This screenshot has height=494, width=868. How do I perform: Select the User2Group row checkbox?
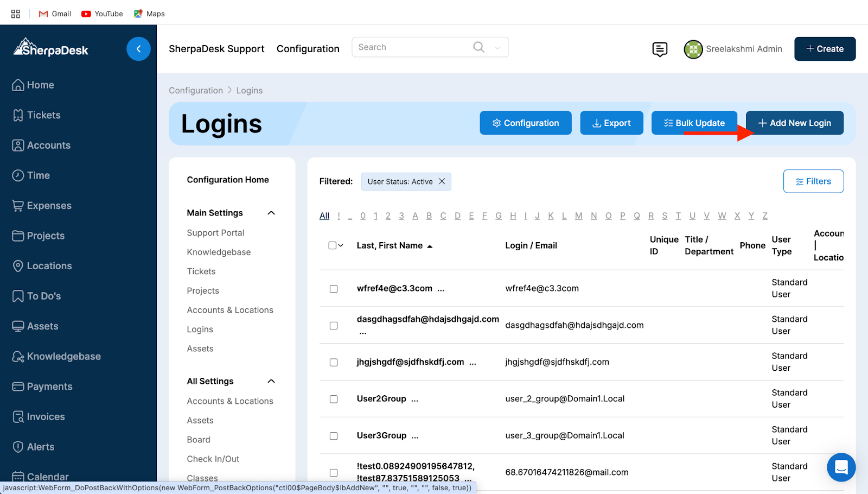[x=334, y=399]
